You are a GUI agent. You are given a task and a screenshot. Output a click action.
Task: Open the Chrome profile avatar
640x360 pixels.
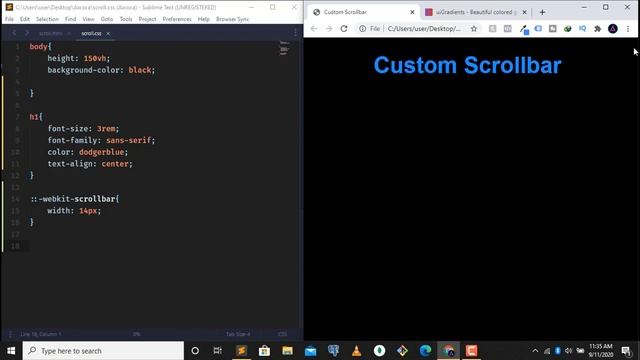613,29
